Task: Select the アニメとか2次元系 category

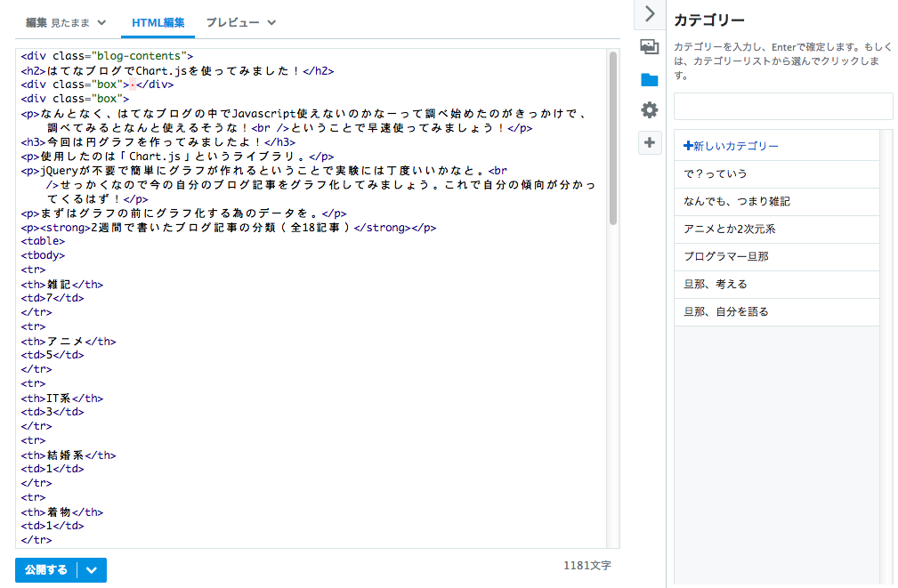Action: 777,229
